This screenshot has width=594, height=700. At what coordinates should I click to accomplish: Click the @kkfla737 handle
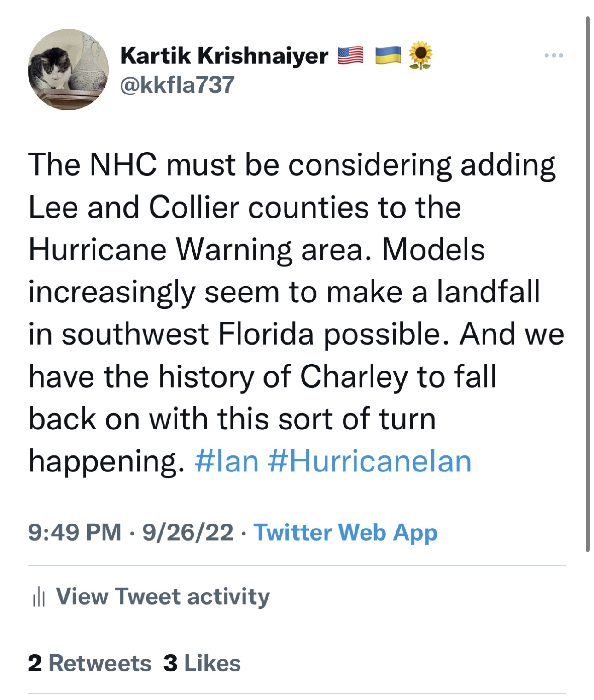point(177,85)
